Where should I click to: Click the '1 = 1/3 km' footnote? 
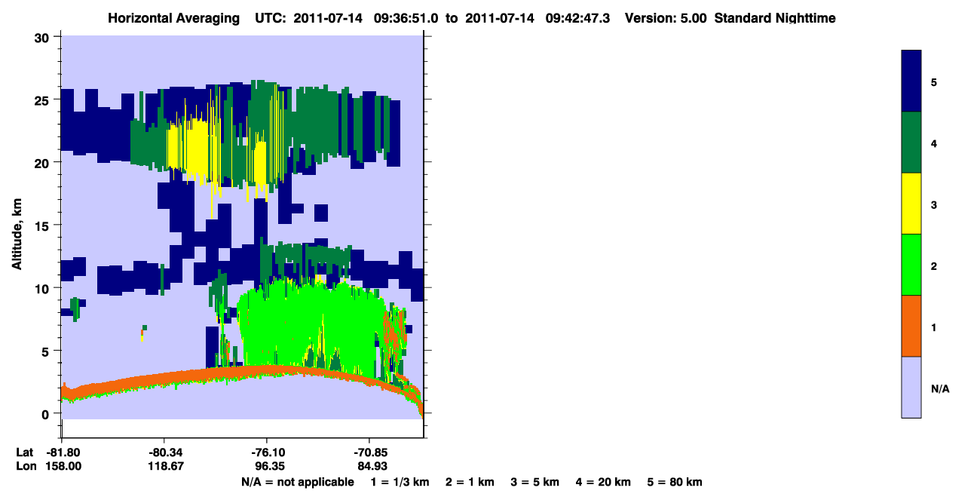pos(401,482)
